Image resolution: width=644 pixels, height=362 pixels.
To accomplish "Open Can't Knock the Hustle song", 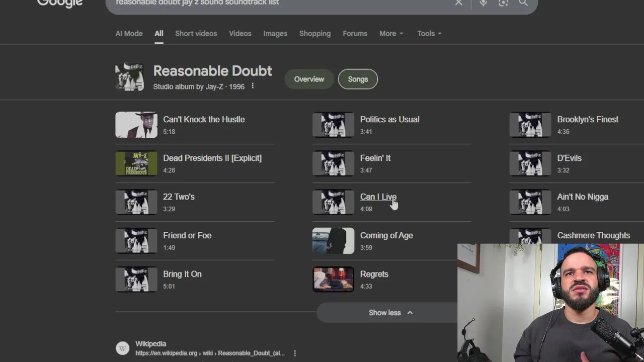I will [x=204, y=119].
